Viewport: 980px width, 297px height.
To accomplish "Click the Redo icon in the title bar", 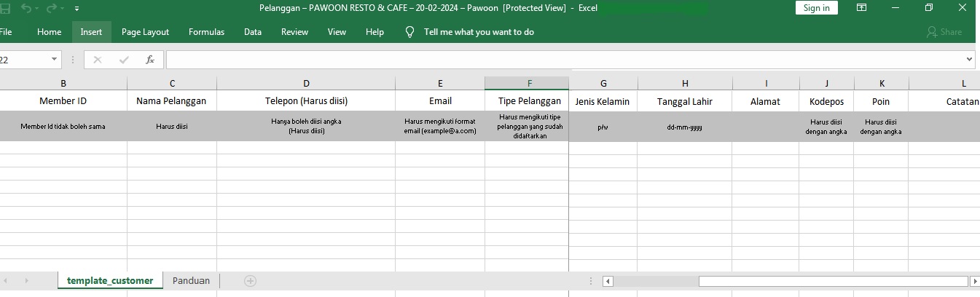I will (52, 8).
